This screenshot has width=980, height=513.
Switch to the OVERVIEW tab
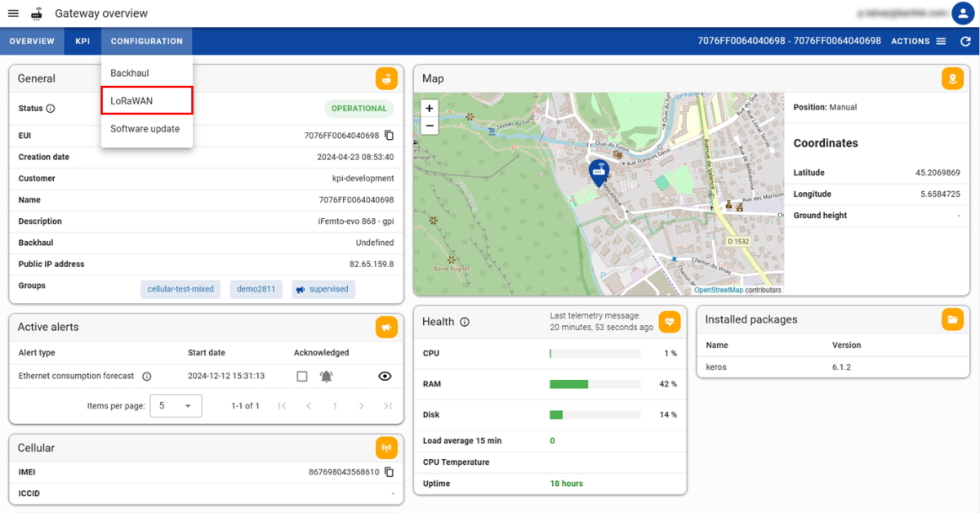(32, 42)
